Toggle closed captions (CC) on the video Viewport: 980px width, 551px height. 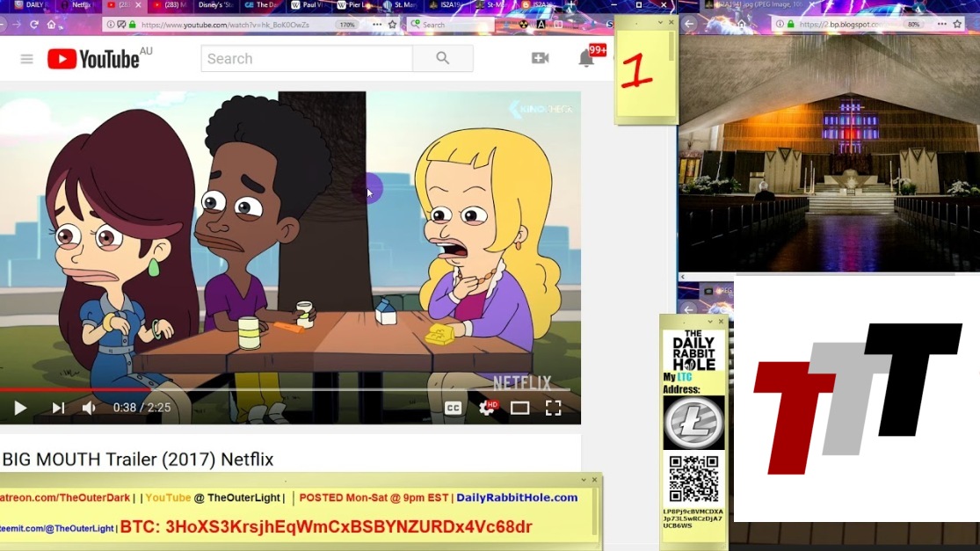coord(453,408)
